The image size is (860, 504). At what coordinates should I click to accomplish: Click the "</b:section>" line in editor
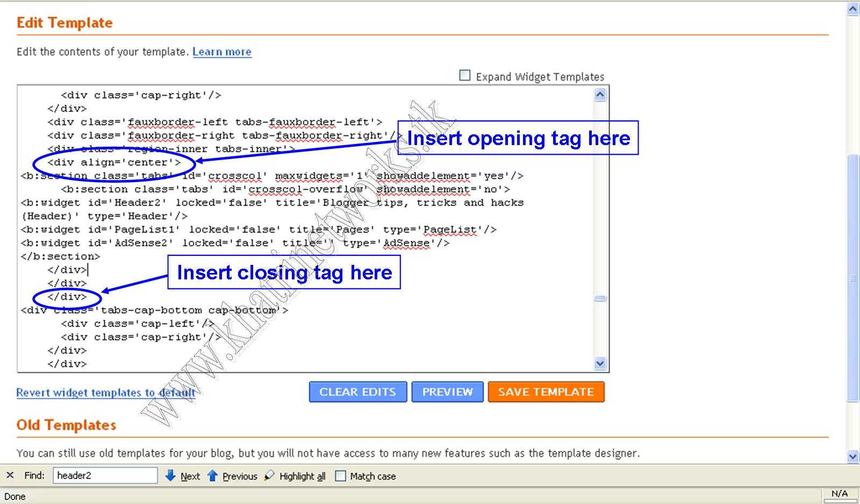coord(60,256)
